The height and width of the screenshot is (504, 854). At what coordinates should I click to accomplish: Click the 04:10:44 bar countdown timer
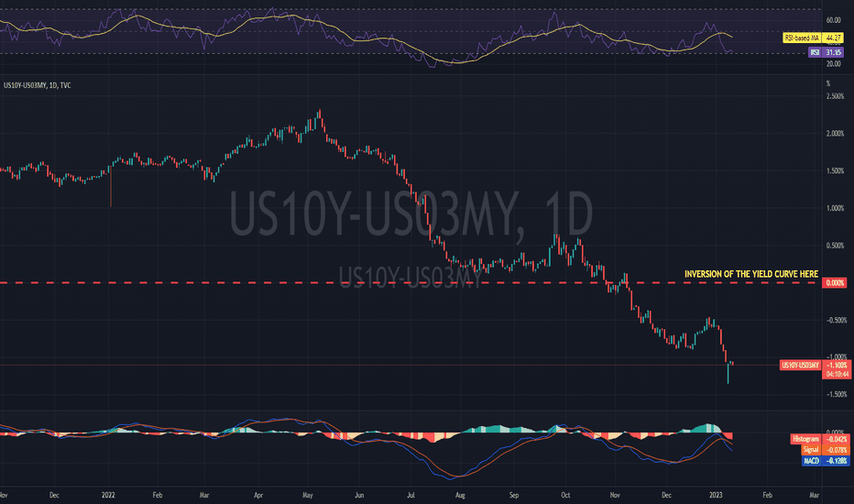click(837, 374)
